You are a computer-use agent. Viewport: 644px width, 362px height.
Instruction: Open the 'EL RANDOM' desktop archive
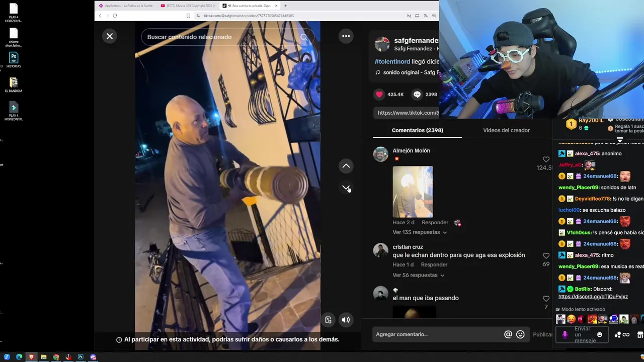[x=14, y=85]
